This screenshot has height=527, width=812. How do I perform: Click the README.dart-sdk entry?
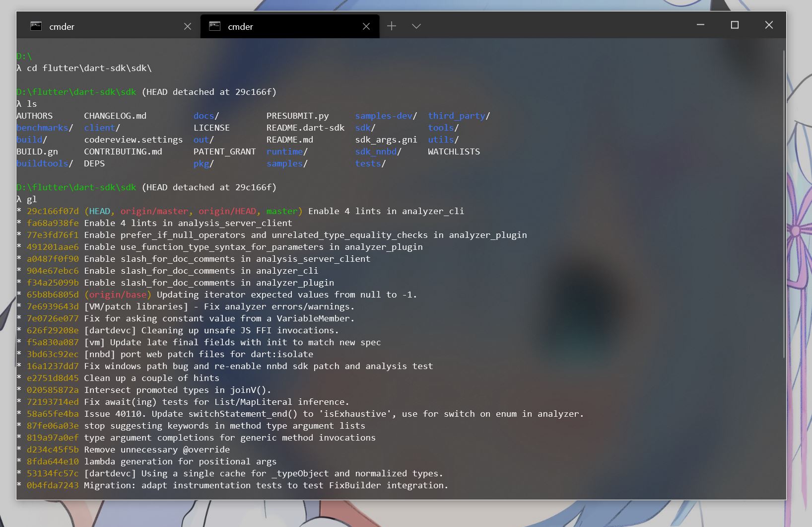304,128
